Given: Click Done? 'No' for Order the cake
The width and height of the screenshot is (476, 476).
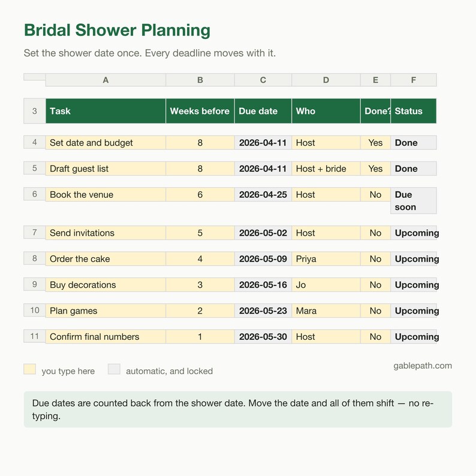Looking at the screenshot, I should point(375,258).
